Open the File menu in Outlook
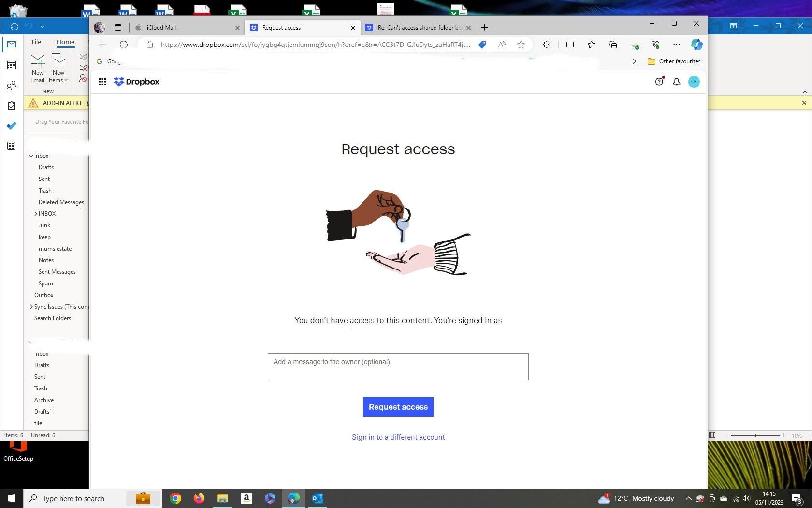This screenshot has width=812, height=508. tap(36, 42)
